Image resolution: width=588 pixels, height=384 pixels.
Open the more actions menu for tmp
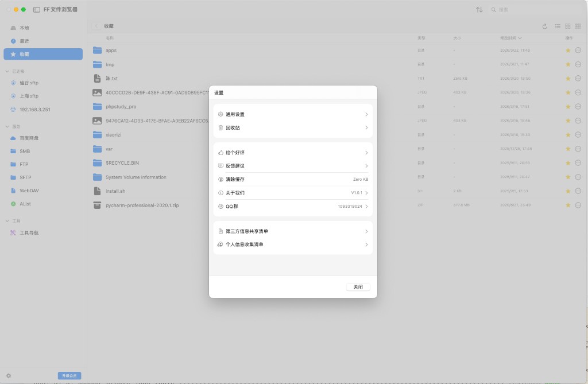(578, 64)
